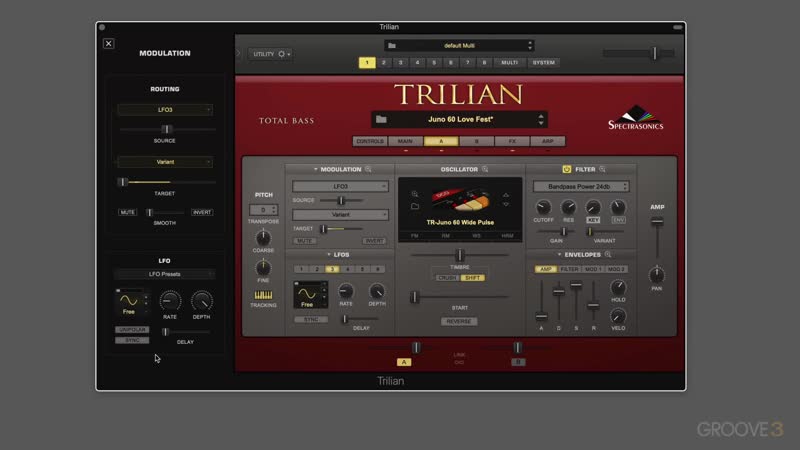Viewport: 800px width, 450px height.
Task: Click the keyboard Tracking icon
Action: [x=263, y=295]
